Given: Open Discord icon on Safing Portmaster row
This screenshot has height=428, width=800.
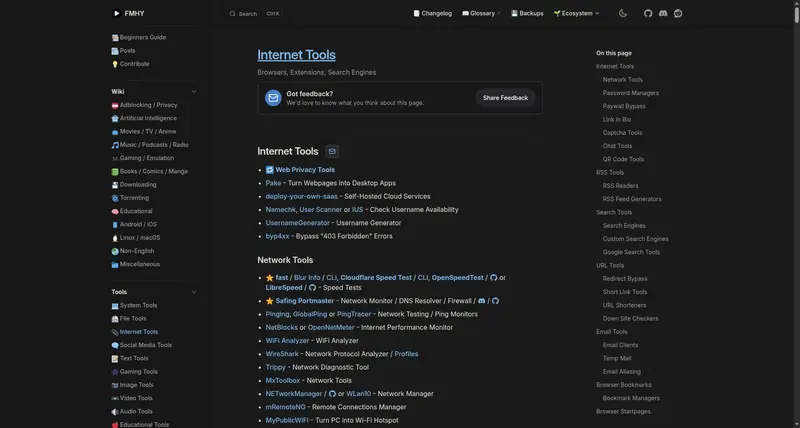Looking at the screenshot, I should [x=482, y=301].
